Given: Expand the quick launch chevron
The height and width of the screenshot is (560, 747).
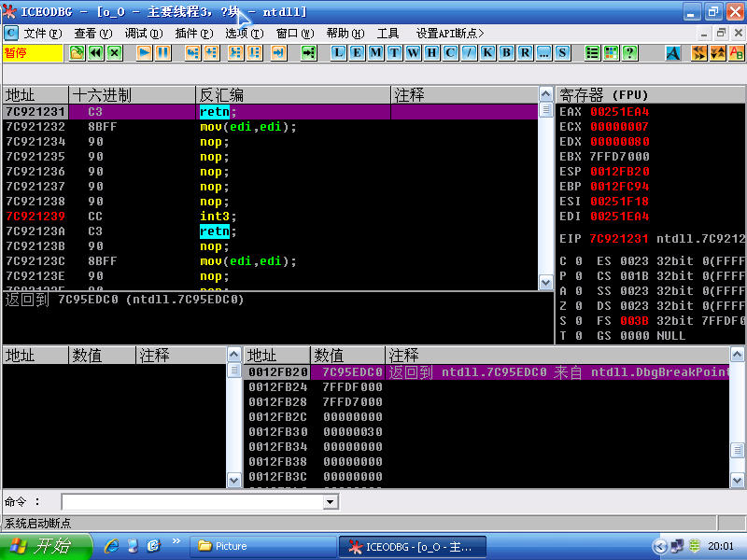Looking at the screenshot, I should click(176, 541).
